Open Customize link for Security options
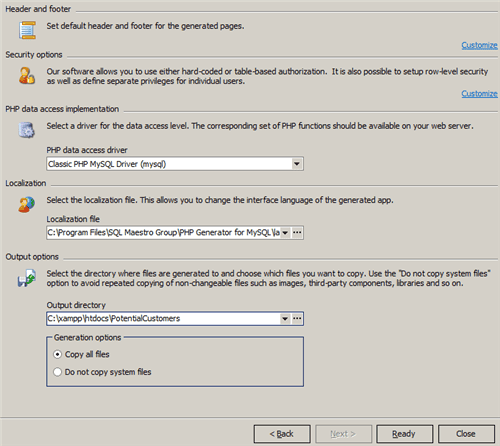The width and height of the screenshot is (500, 446). [479, 94]
